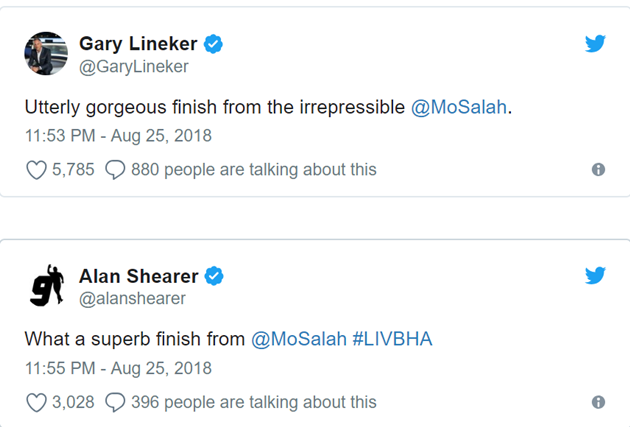View the 880 people are talking about this
This screenshot has width=630, height=427.
253,170
